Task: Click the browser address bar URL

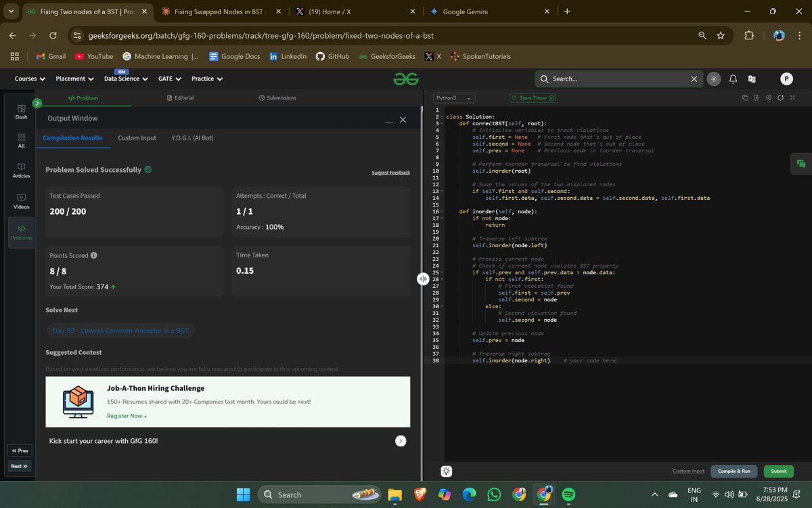Action: (261, 35)
